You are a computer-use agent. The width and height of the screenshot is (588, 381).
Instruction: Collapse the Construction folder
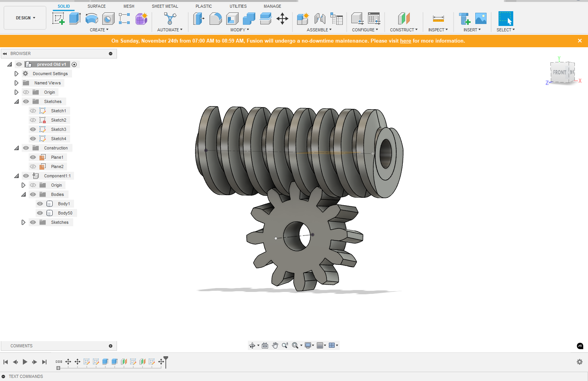click(16, 148)
